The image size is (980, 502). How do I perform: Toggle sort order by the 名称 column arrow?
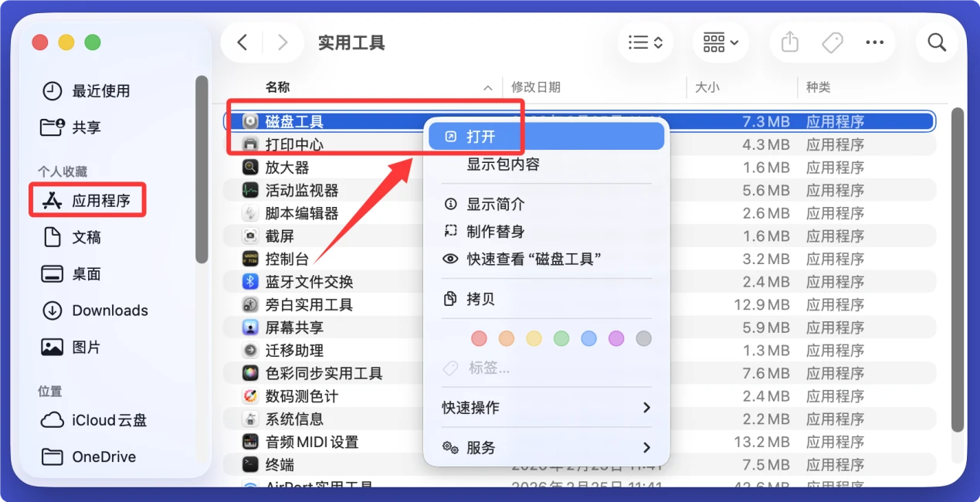pos(487,88)
